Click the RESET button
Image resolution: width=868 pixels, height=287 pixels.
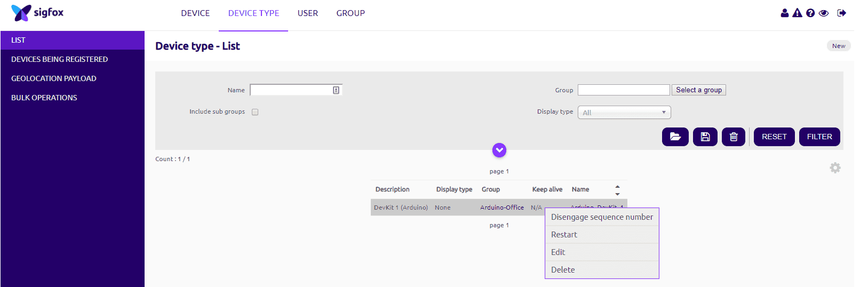pos(774,137)
